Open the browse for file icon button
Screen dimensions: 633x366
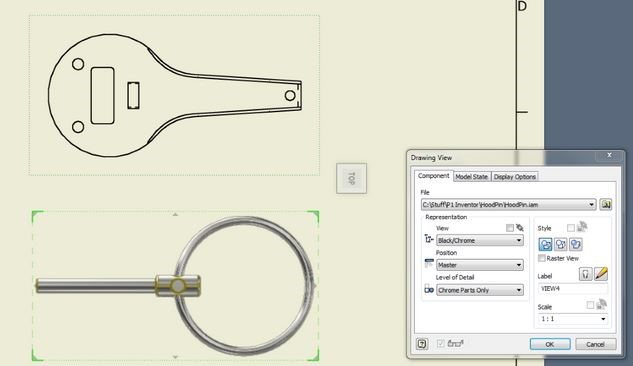coord(606,205)
